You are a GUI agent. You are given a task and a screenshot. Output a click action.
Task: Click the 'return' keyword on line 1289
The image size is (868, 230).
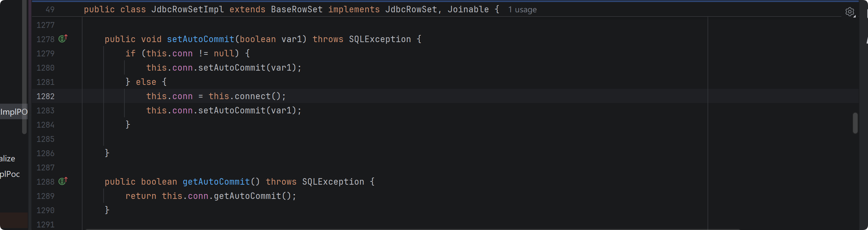[x=141, y=196]
